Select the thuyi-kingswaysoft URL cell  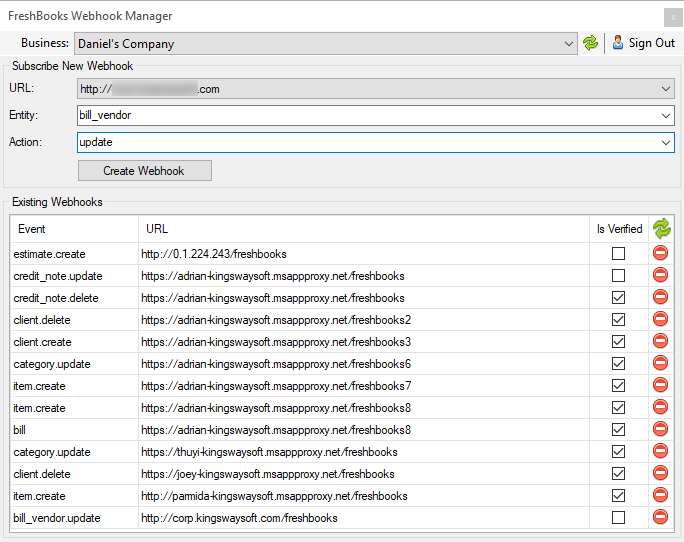coord(364,452)
